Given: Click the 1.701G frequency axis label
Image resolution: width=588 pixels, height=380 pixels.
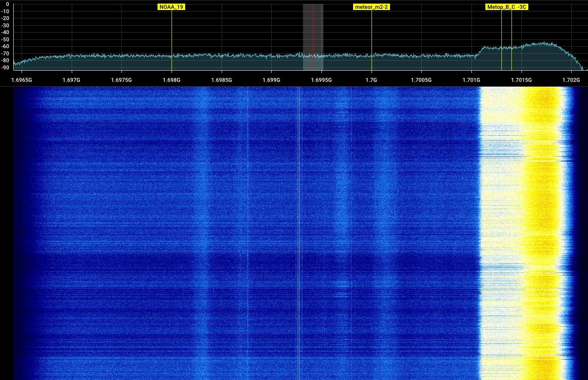Looking at the screenshot, I should 471,80.
